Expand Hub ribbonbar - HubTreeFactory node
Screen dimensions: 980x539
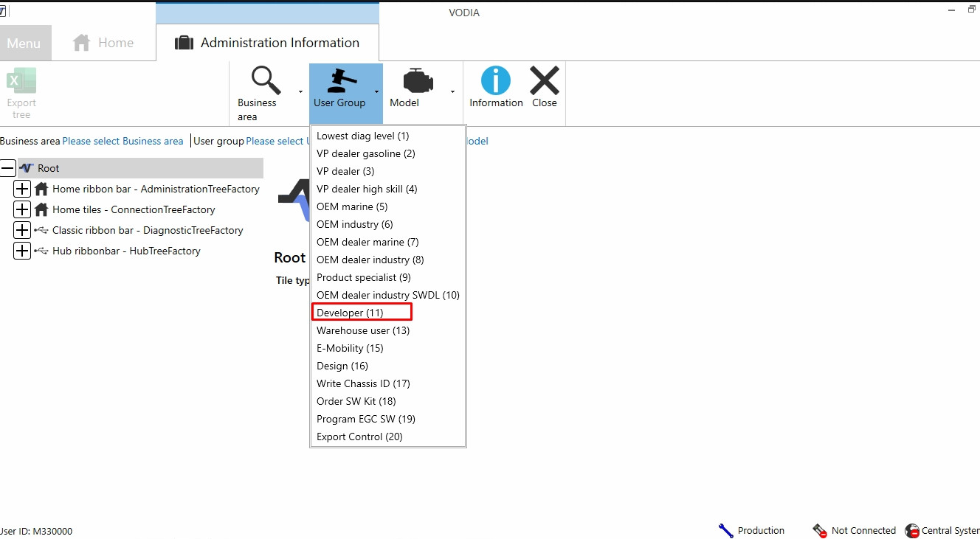22,251
